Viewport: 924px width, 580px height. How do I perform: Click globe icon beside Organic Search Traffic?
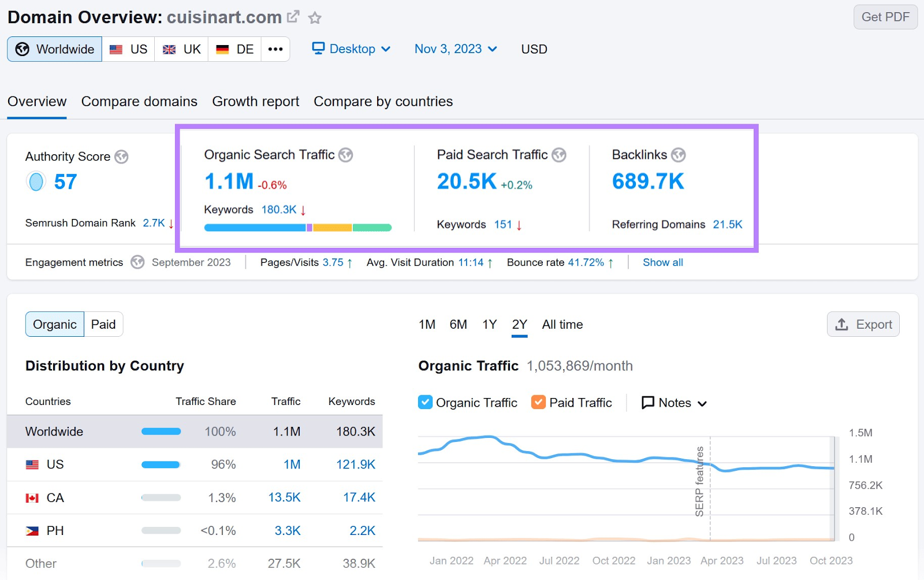coord(345,155)
